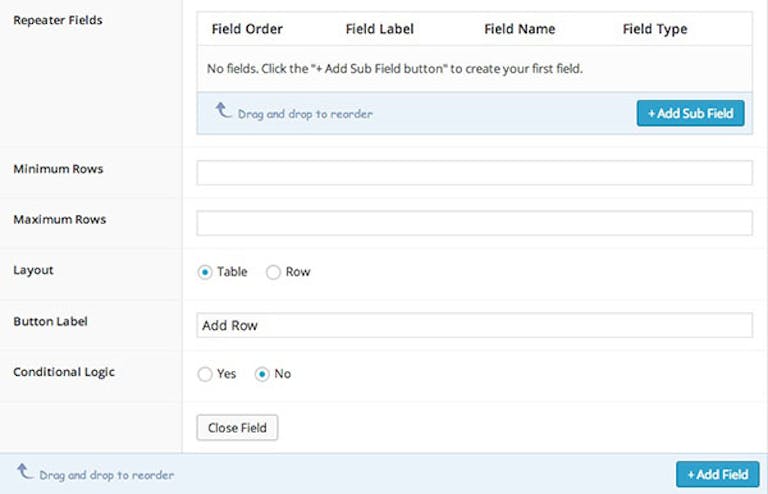Enable Conditional Logic with Yes option

click(x=205, y=374)
